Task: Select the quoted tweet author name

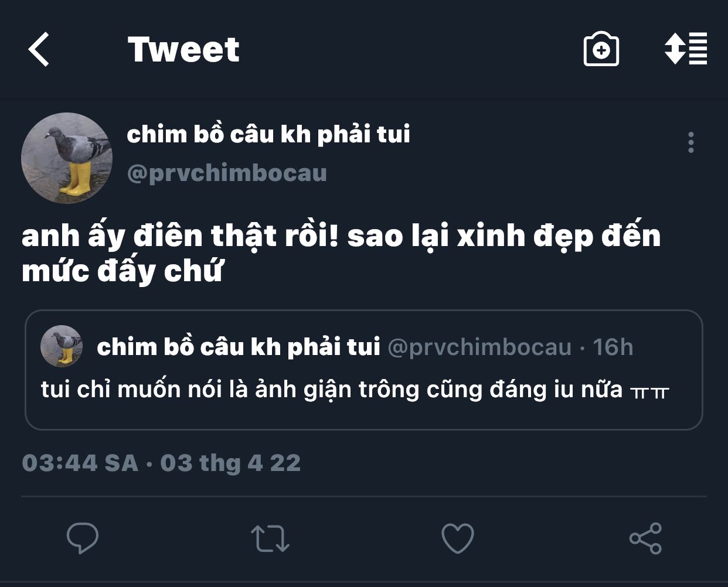Action: coord(239,347)
